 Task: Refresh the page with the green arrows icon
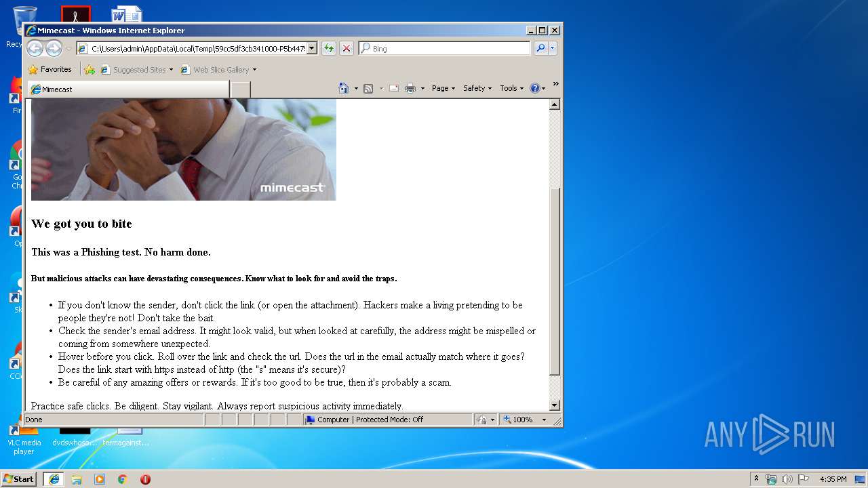(329, 48)
